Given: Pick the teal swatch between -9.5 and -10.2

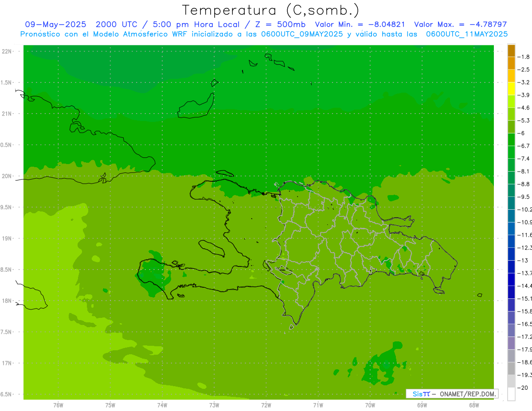Looking at the screenshot, I should (x=511, y=203).
